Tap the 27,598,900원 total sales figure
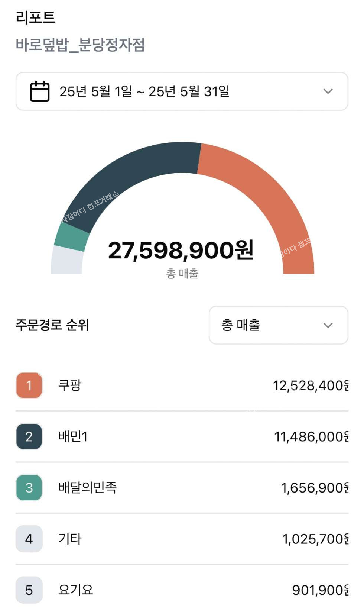Image resolution: width=364 pixels, height=613 pixels. [181, 250]
